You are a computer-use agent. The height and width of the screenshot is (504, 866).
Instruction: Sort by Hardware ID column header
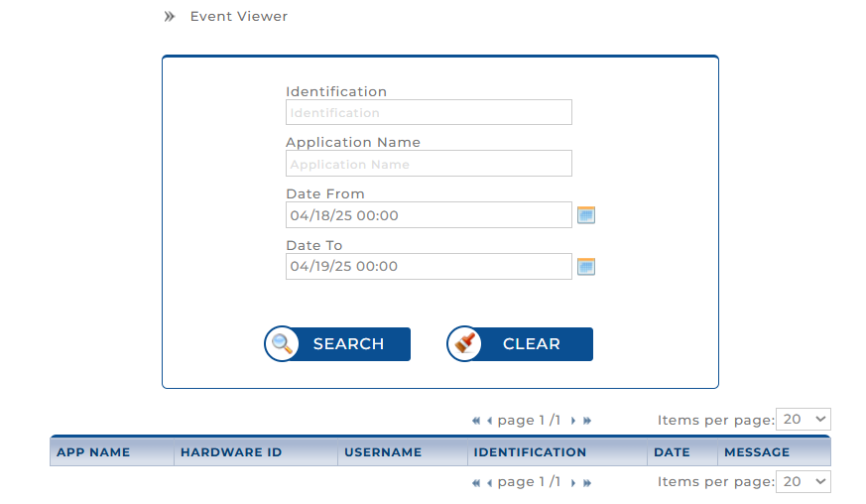tap(231, 452)
